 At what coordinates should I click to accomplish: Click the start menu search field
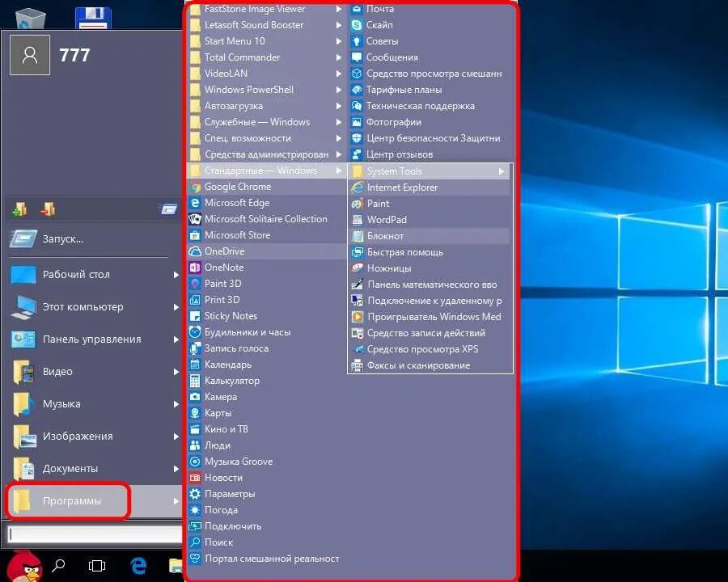point(95,533)
